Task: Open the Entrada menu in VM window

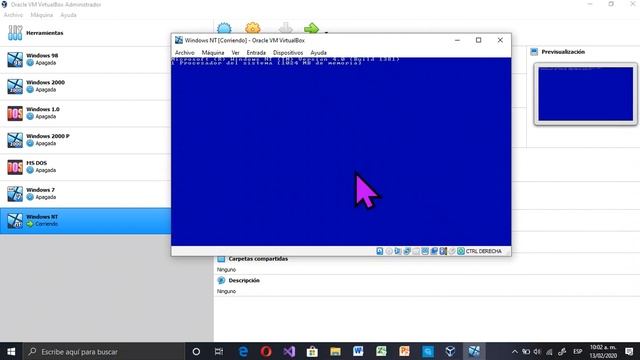Action: click(x=256, y=53)
